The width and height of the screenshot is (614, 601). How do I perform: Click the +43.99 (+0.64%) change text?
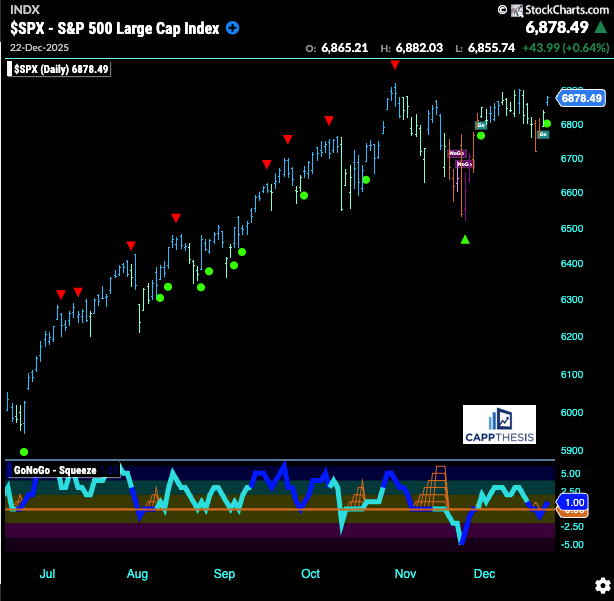[566, 48]
